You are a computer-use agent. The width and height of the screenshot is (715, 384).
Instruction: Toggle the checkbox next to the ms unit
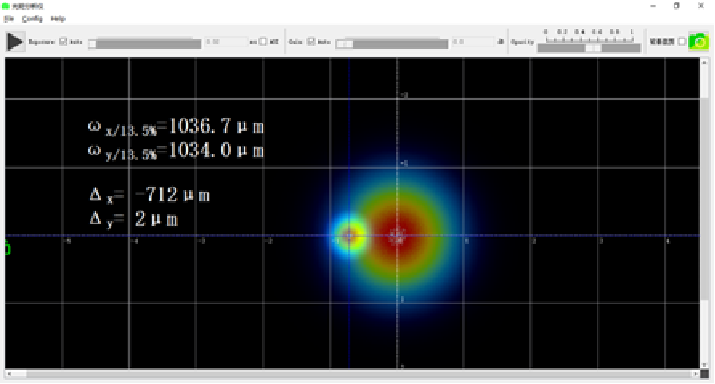pyautogui.click(x=263, y=42)
